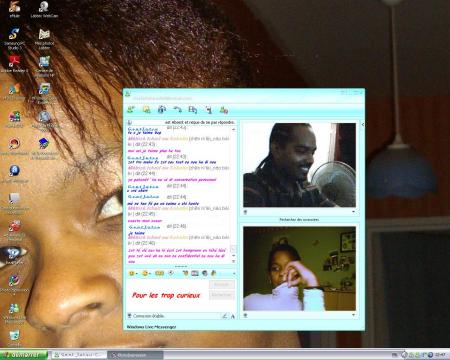Click the webcam video call toolbar icon
This screenshot has width=450, height=360.
coord(162,109)
